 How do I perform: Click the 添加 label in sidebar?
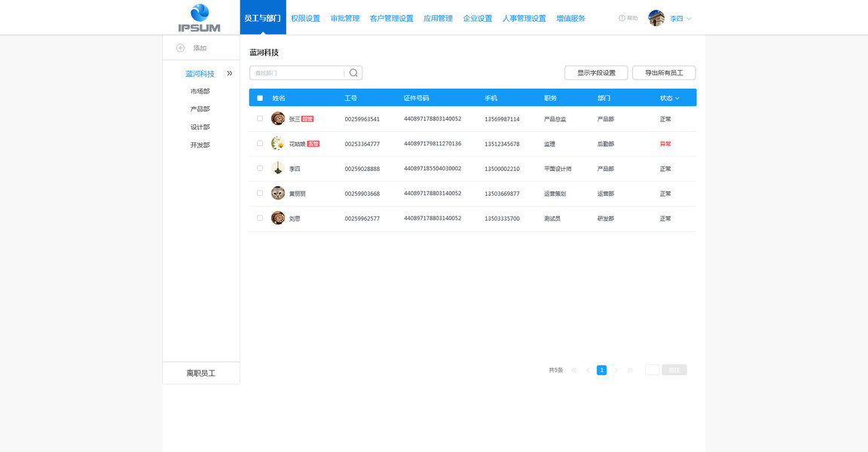tap(200, 48)
